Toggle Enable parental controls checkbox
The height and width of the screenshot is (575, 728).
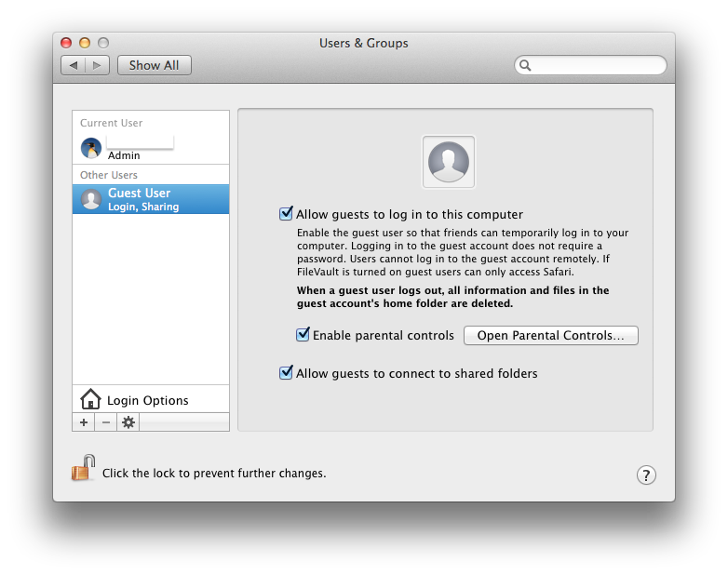[303, 334]
